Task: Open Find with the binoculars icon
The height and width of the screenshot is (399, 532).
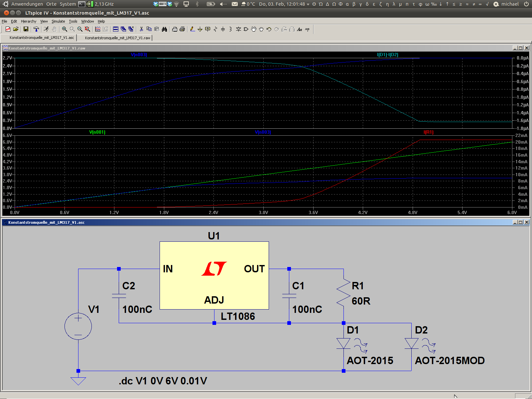Action: tap(164, 29)
